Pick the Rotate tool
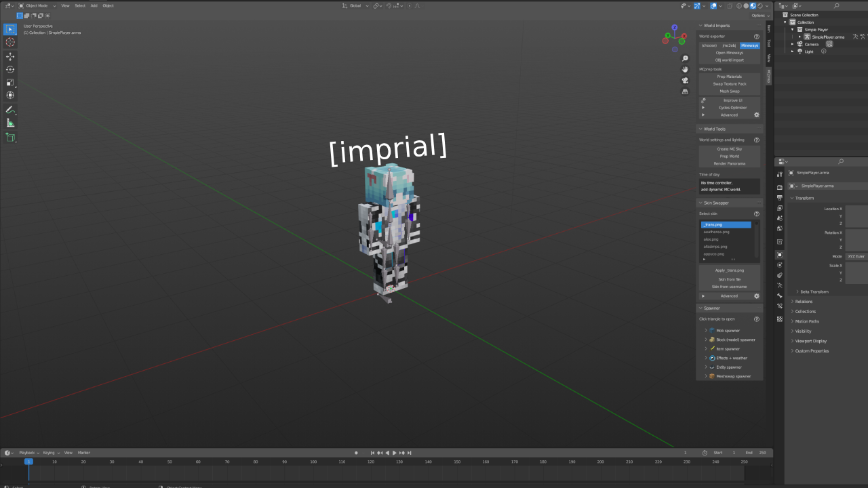Screen dimensions: 868x488 click(10, 69)
